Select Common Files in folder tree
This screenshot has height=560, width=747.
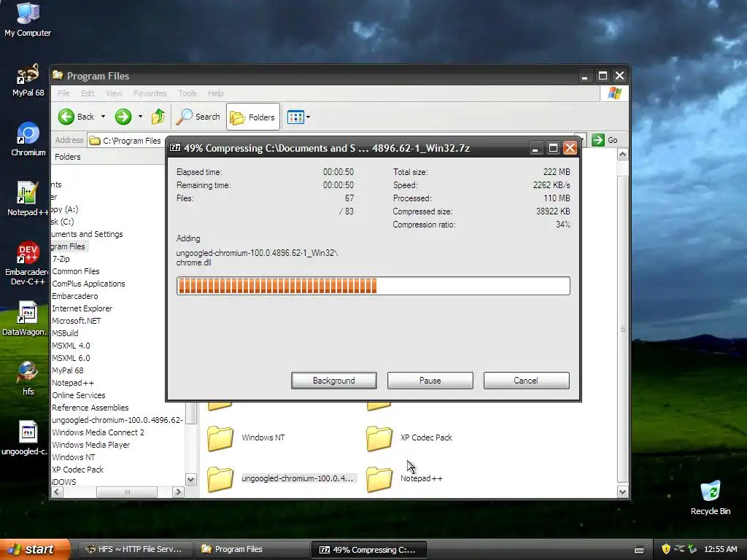coord(76,271)
